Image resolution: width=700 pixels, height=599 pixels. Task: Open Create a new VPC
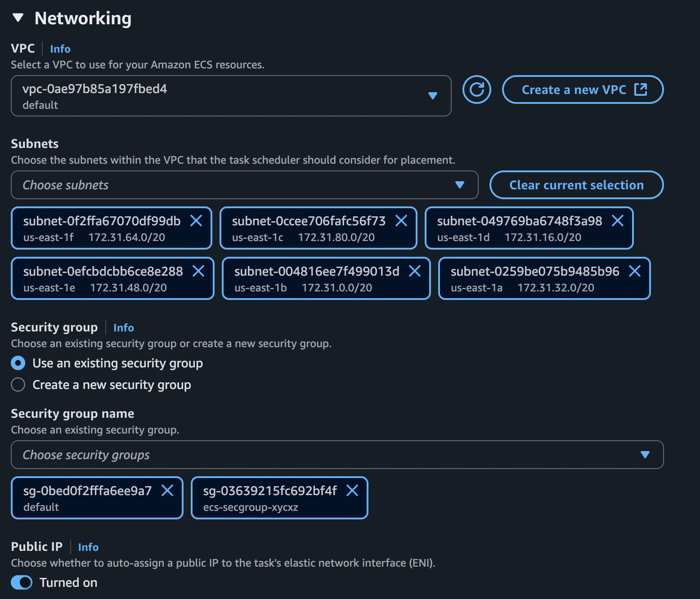[583, 89]
